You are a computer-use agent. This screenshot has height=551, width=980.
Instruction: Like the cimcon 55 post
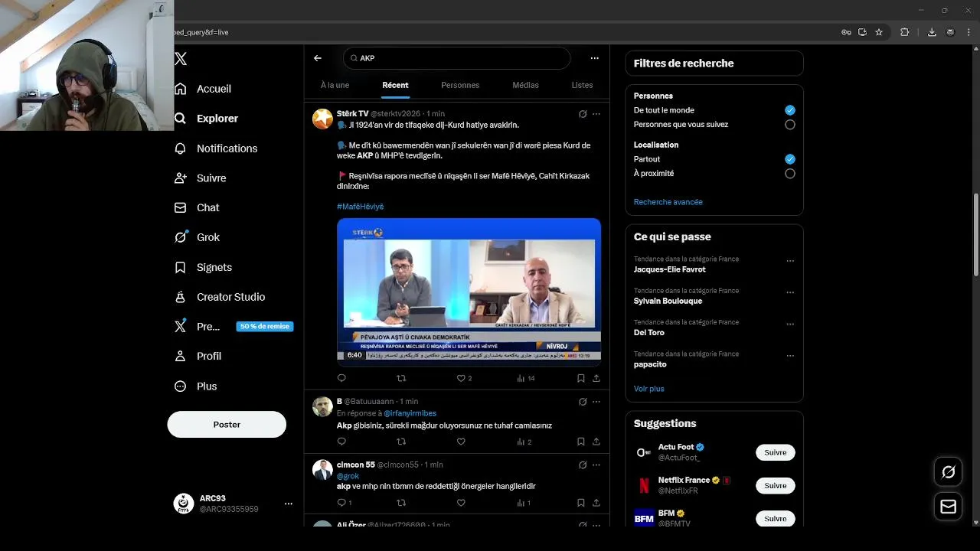(461, 503)
